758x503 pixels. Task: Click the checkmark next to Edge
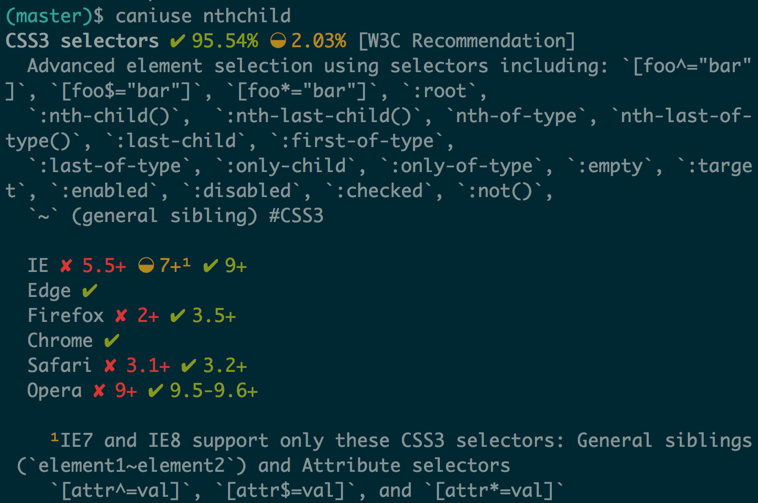(x=89, y=291)
